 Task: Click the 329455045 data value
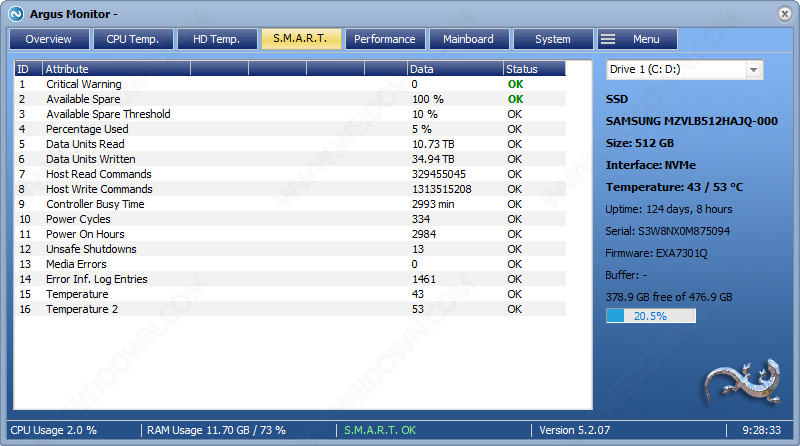pos(439,174)
